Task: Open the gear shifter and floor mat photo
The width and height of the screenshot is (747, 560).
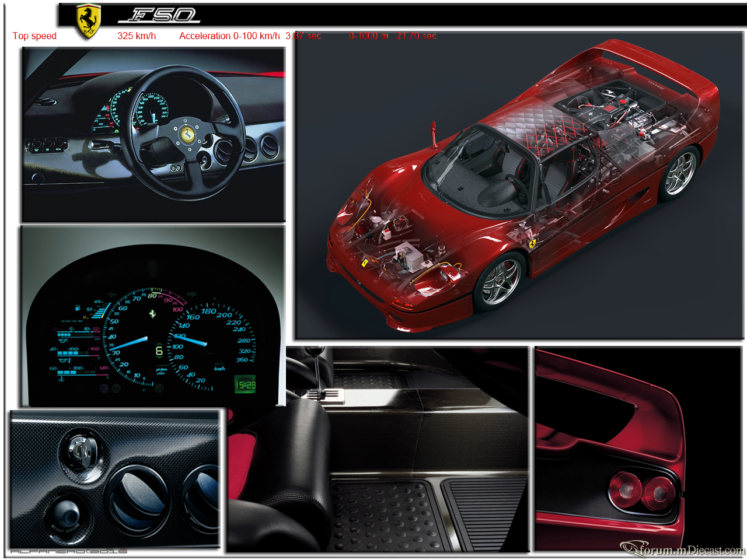Action: pyautogui.click(x=378, y=449)
